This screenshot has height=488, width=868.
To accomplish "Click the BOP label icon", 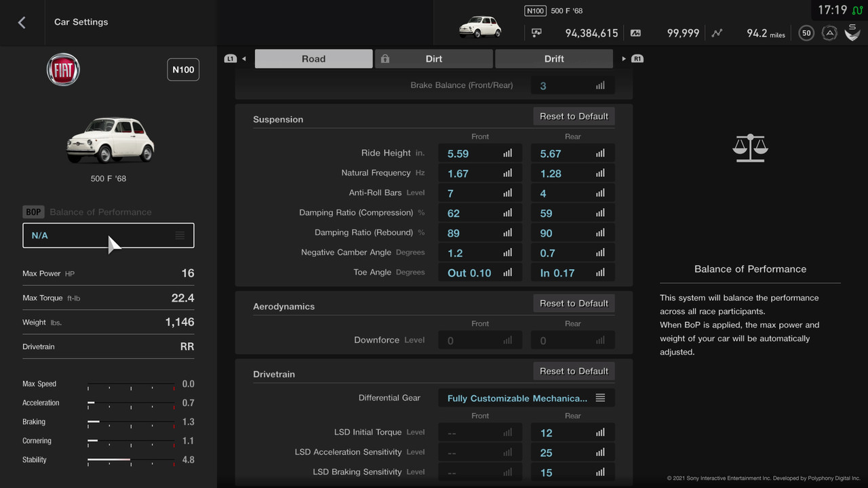I will tap(33, 212).
